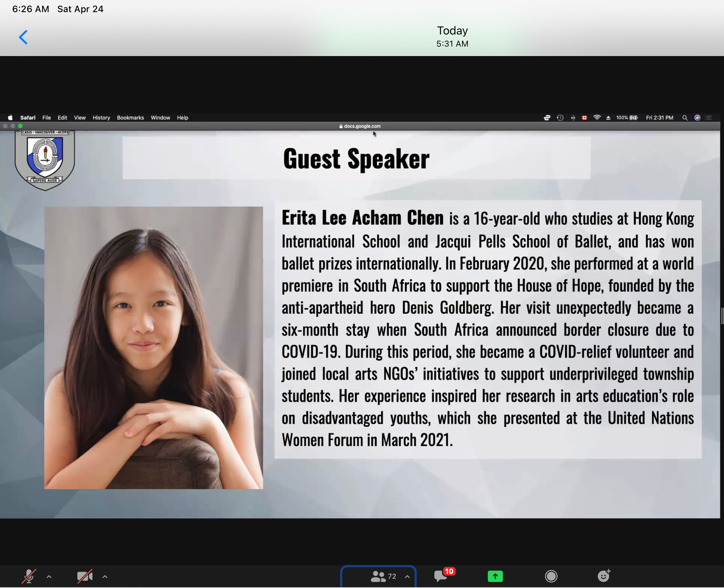
Task: Expand audio options caret beside microphone
Action: pyautogui.click(x=49, y=577)
